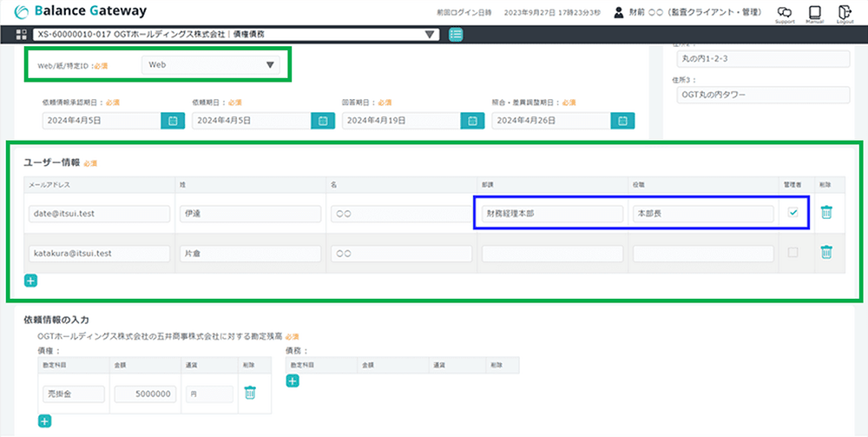Open the Manual icon

815,13
